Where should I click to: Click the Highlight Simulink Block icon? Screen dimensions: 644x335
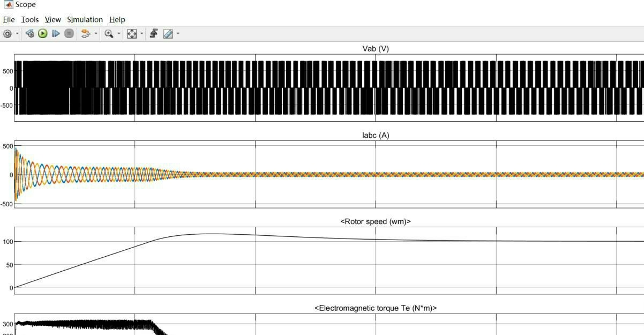pos(86,34)
